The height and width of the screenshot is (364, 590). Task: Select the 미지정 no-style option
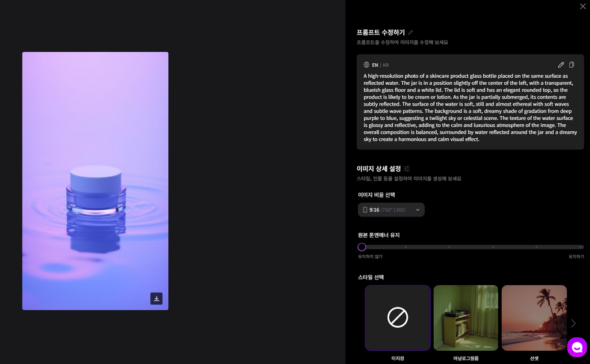tap(398, 318)
